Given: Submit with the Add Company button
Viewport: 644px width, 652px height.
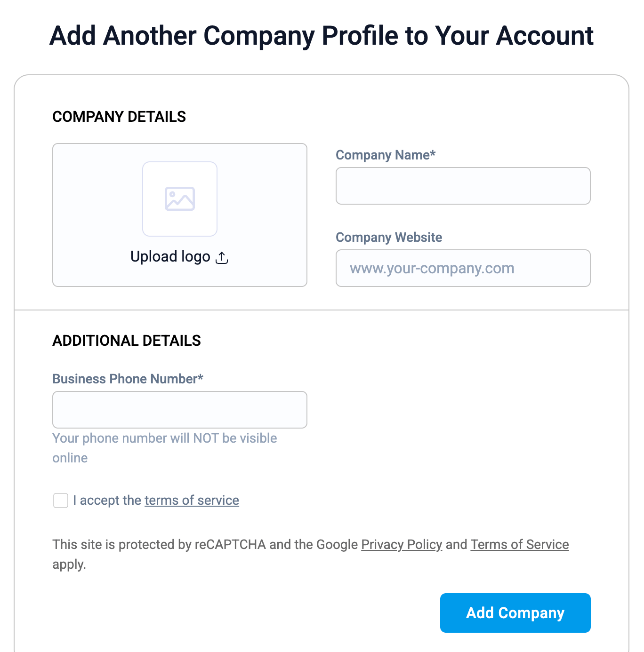Looking at the screenshot, I should [x=515, y=613].
